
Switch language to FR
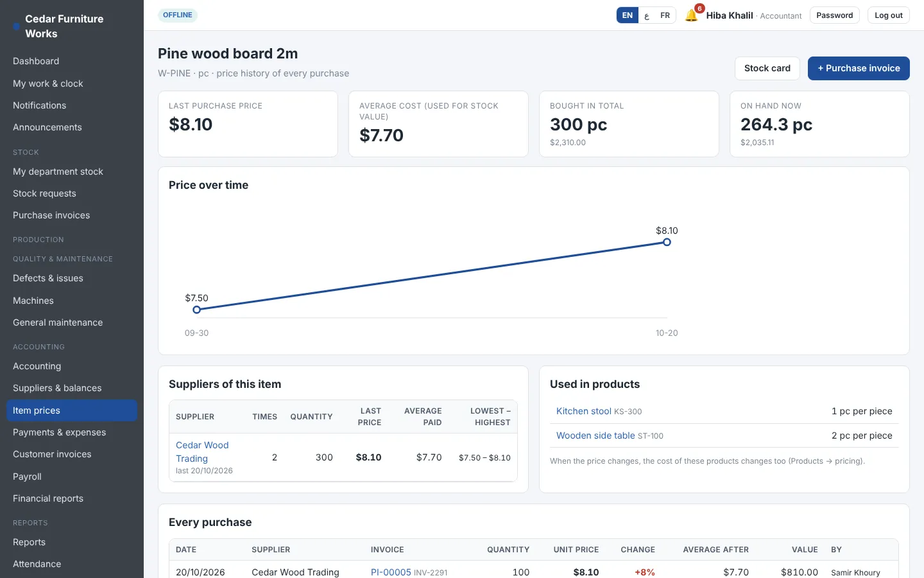click(665, 15)
